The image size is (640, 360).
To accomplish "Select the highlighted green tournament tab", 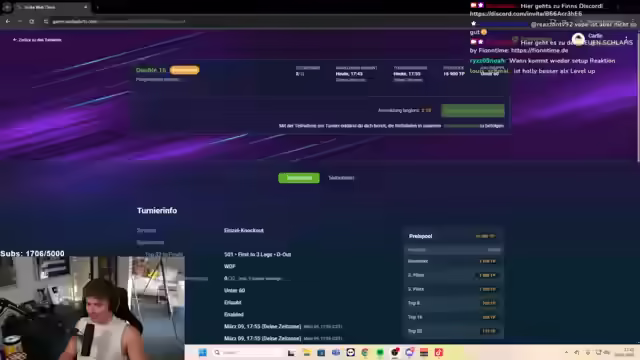I will [299, 178].
